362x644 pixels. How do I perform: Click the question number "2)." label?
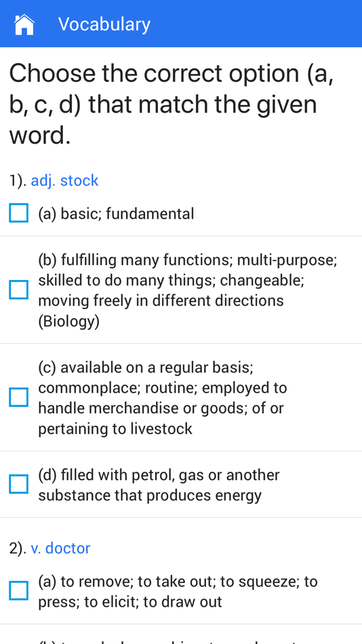coord(18,548)
